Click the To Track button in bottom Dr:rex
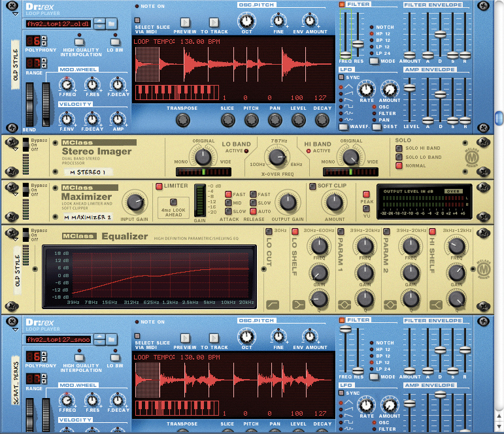Screen dimensions: 504x434 214,338
